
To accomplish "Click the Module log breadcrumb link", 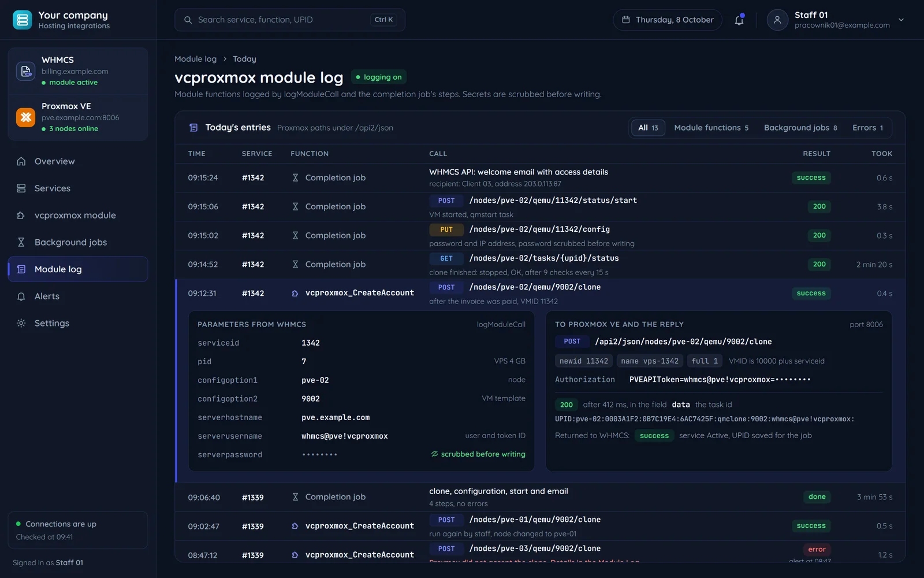I will (195, 59).
